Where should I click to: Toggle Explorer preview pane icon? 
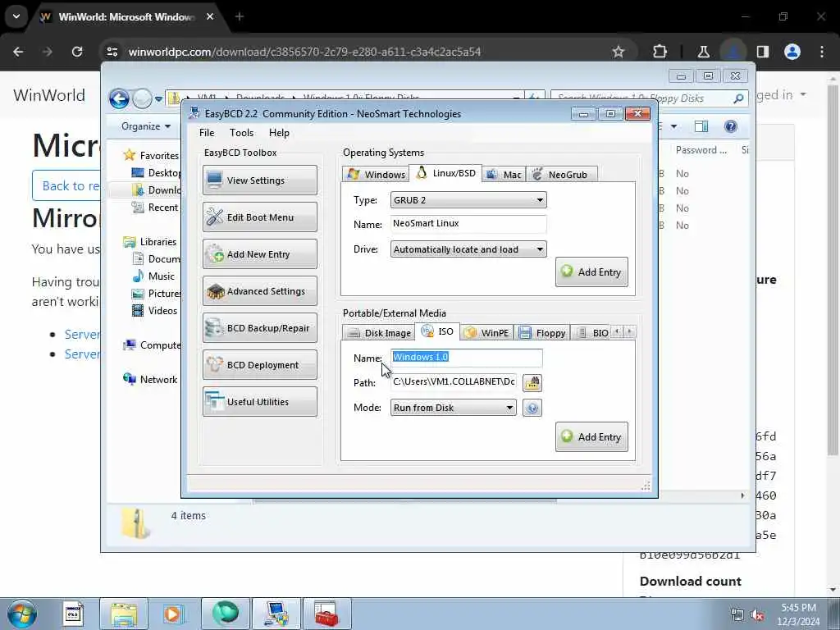(x=701, y=126)
